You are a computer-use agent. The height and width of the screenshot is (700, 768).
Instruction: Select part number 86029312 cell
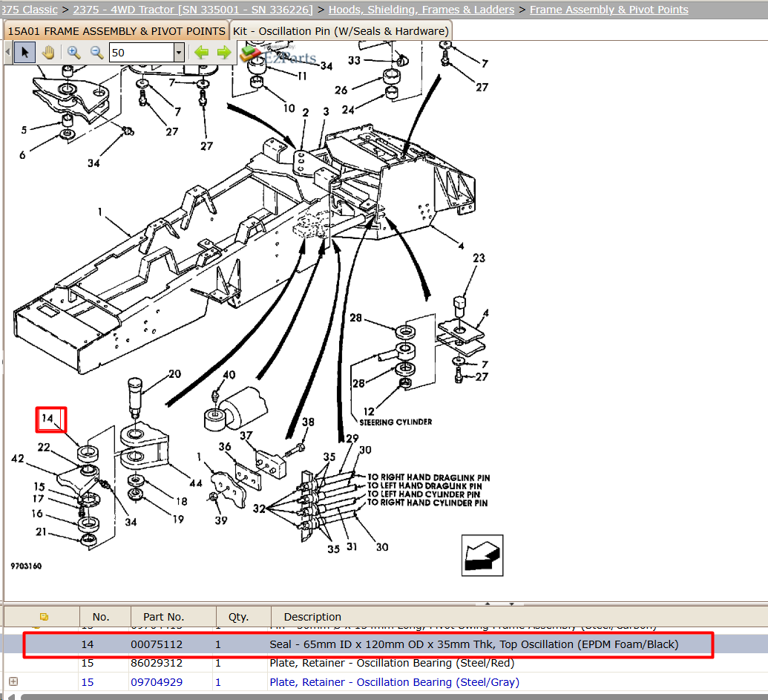point(157,663)
